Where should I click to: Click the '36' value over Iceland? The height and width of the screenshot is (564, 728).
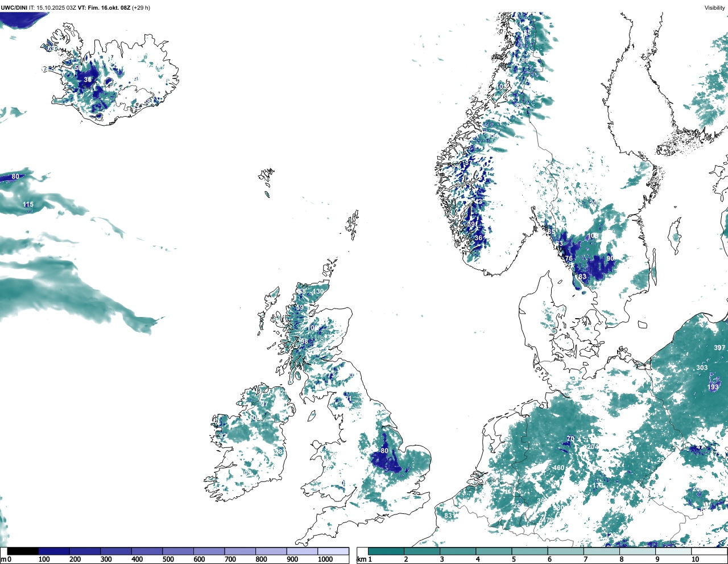coord(88,80)
